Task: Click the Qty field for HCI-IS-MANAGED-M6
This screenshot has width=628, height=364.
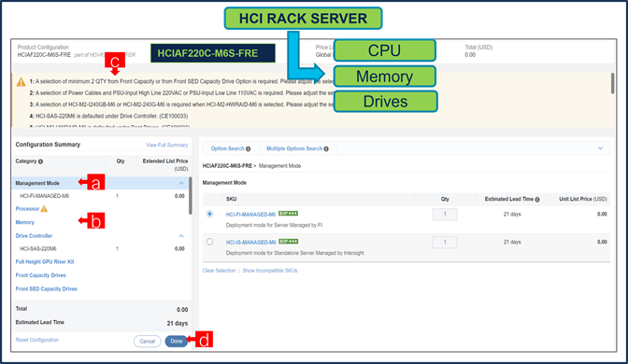Action: pyautogui.click(x=445, y=243)
